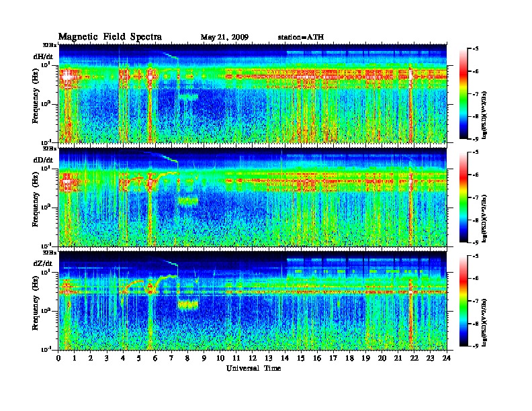The height and width of the screenshot is (411, 532).
Task: Click hour tick label '5' on time axis
Action: click(139, 359)
